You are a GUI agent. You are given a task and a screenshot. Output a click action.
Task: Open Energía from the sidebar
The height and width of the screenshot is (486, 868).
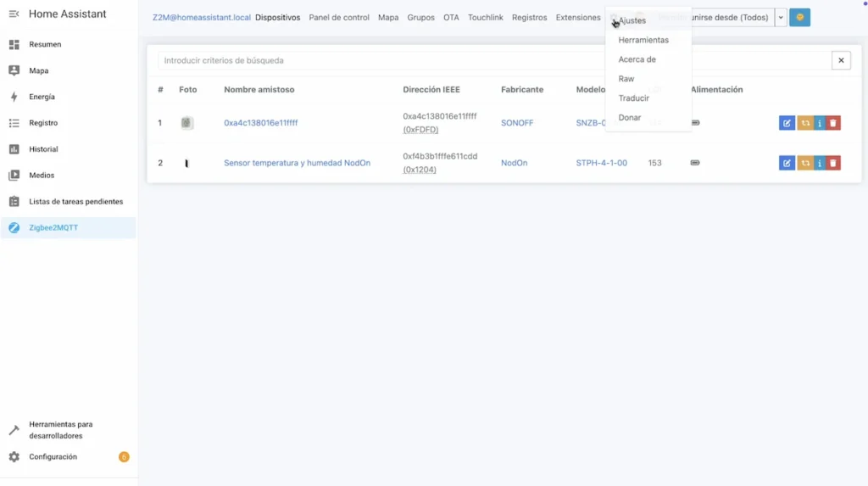tap(42, 97)
